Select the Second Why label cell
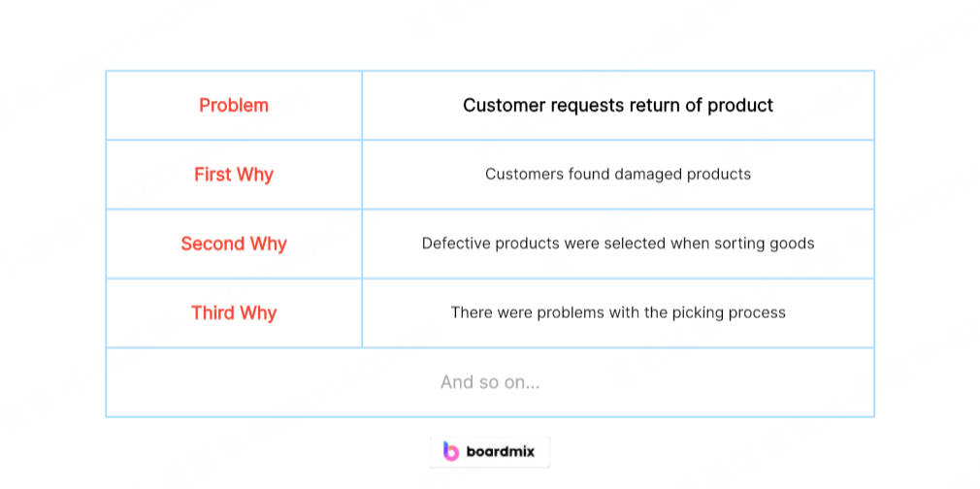Image resolution: width=980 pixels, height=489 pixels. coord(234,244)
